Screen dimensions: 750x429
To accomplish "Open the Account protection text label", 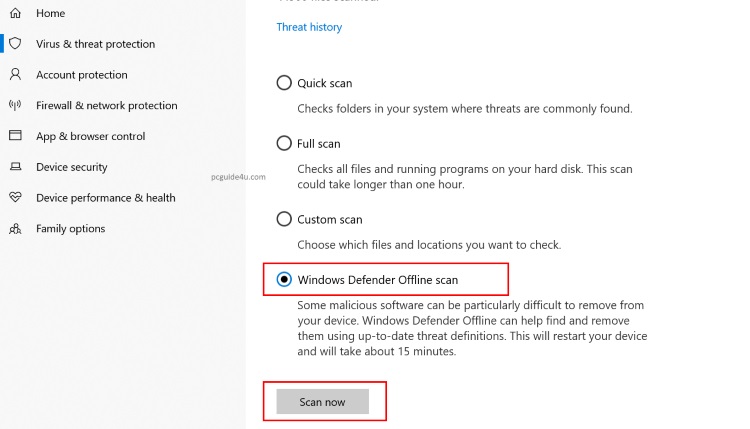I will [x=82, y=75].
